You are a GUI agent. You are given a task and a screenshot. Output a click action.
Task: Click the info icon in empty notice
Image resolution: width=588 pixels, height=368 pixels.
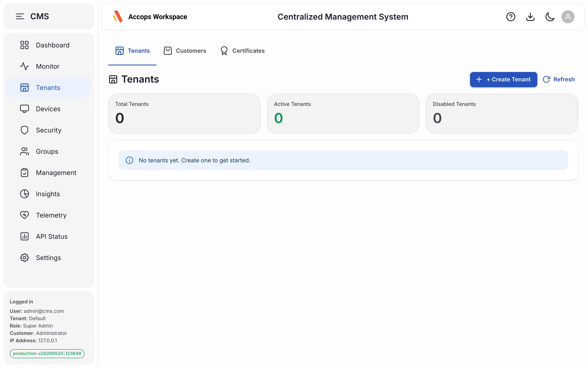tap(129, 160)
